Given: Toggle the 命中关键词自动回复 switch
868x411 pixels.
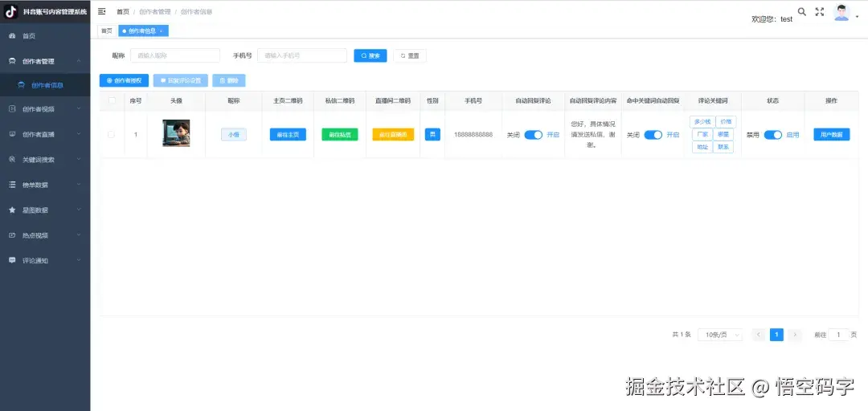Looking at the screenshot, I should [x=653, y=135].
